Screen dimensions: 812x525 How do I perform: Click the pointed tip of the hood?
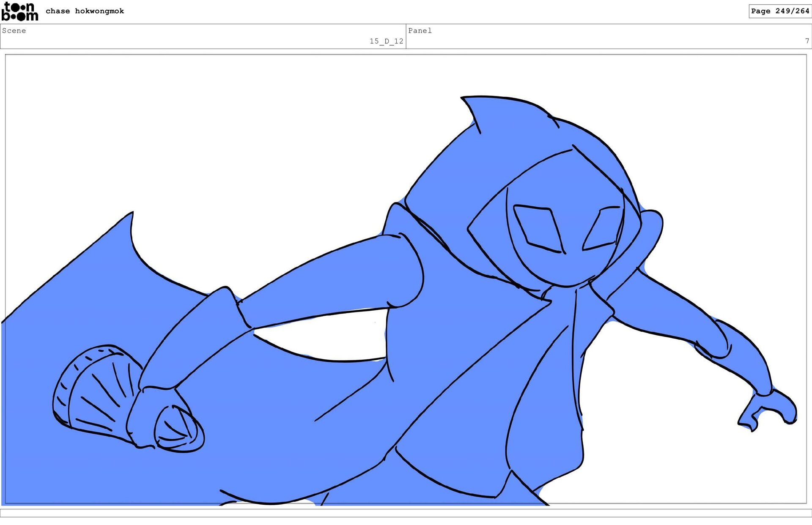tap(466, 101)
